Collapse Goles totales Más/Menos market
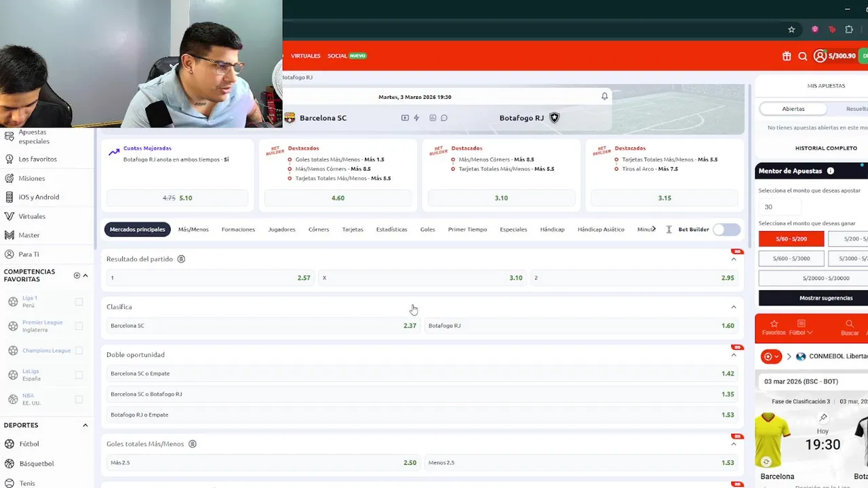The height and width of the screenshot is (488, 868). (x=733, y=444)
